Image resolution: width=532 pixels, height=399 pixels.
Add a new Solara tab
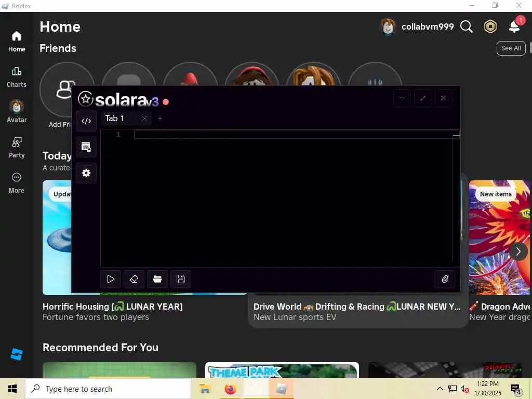coord(160,118)
